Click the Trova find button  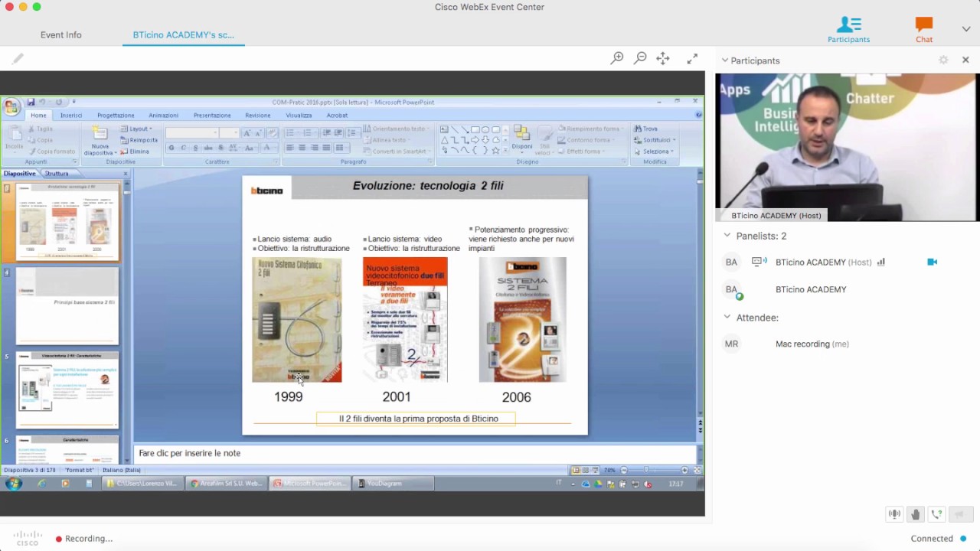point(645,129)
